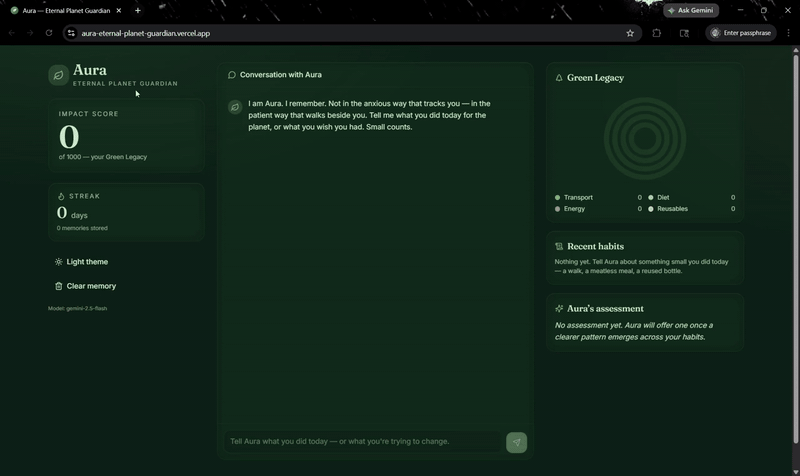Click the Energy legend dot

[557, 209]
